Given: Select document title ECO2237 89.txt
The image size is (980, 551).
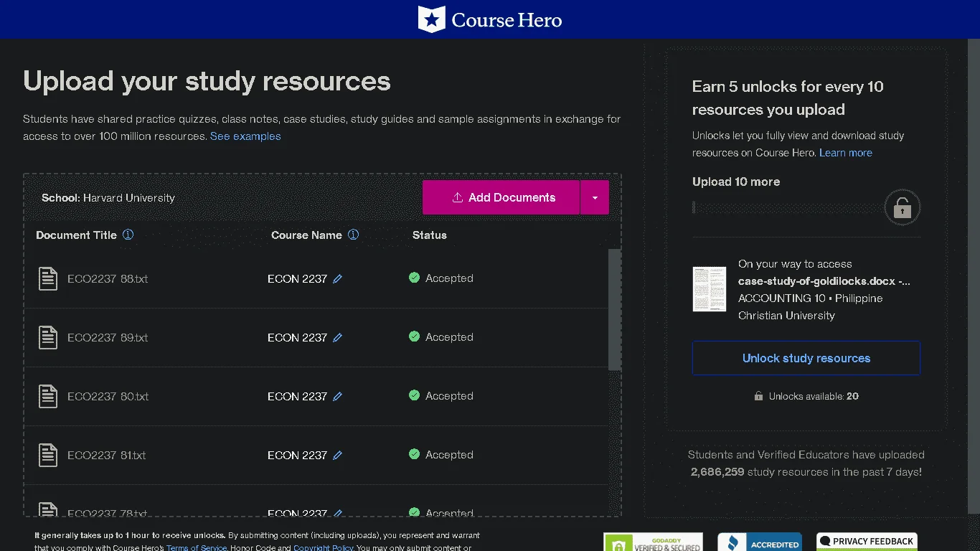Looking at the screenshot, I should (108, 337).
